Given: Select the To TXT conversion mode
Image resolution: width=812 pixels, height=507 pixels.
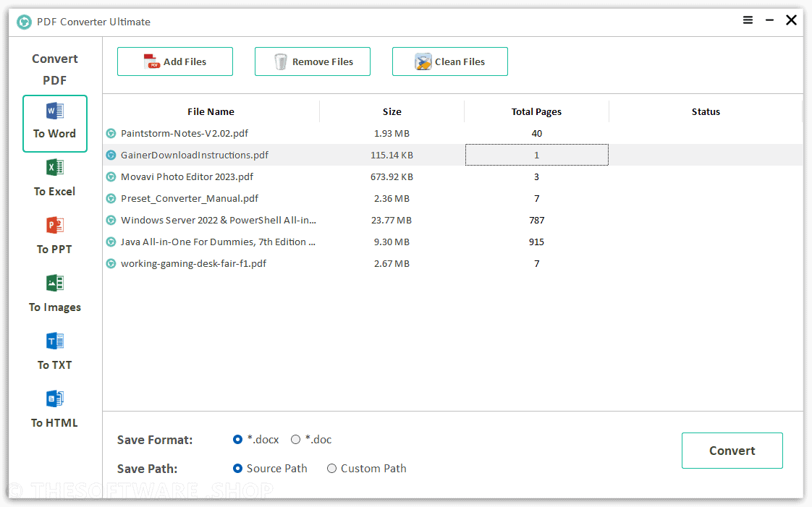Looking at the screenshot, I should point(55,352).
